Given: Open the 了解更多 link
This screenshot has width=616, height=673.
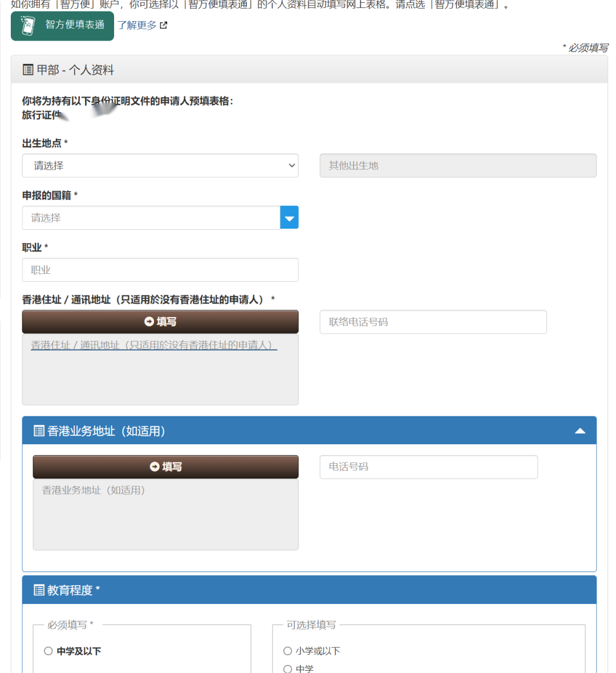Looking at the screenshot, I should click(137, 25).
